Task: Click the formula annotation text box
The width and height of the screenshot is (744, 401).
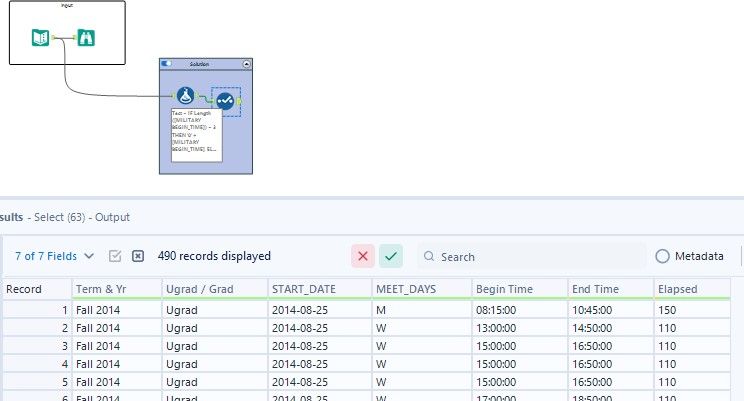Action: pyautogui.click(x=196, y=135)
